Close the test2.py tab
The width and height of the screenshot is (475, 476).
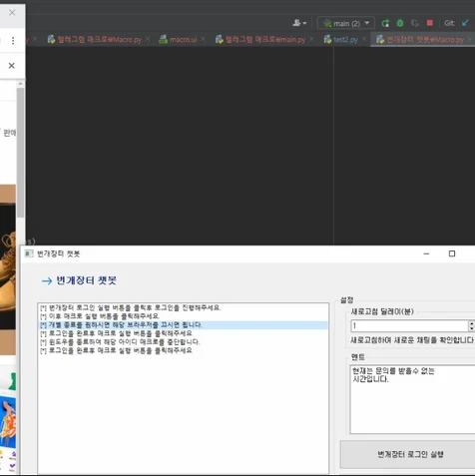click(364, 39)
